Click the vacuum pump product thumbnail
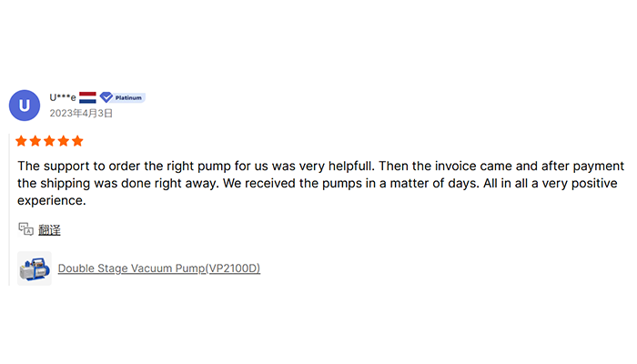The height and width of the screenshot is (364, 637). (35, 268)
